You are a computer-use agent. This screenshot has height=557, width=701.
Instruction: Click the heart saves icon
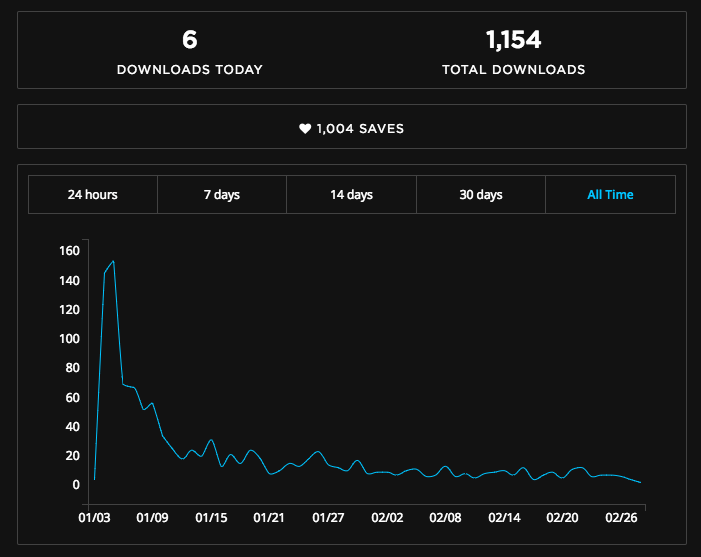[x=305, y=129]
